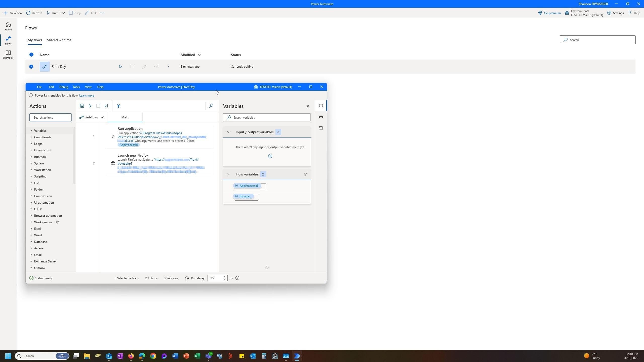Increase run delay with up arrow

click(x=225, y=277)
